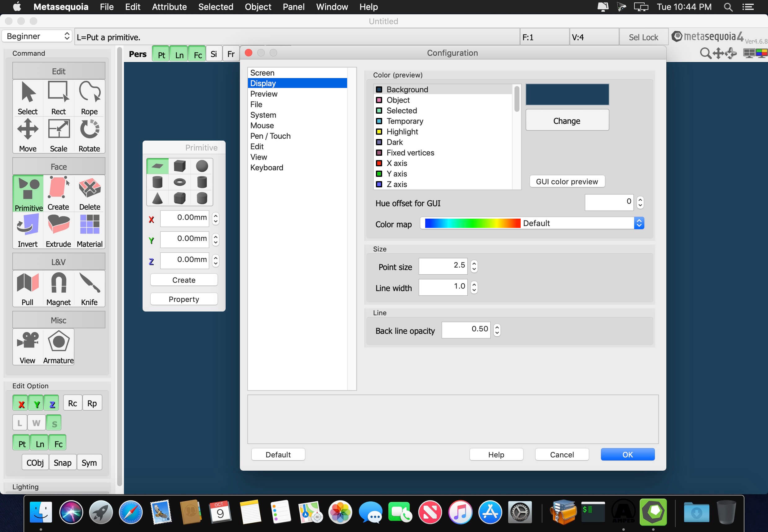768x532 pixels.
Task: Select the sphere primitive shape
Action: (x=201, y=166)
